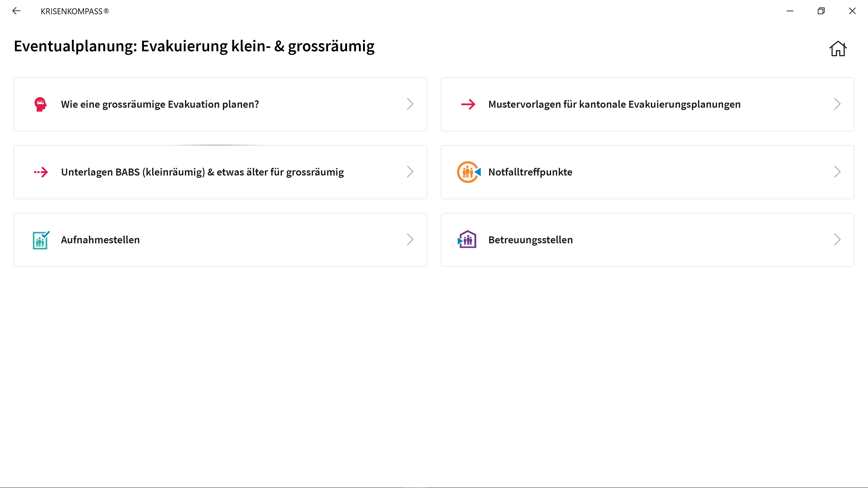Expand the Betreuungsstellen row chevron

tap(837, 239)
